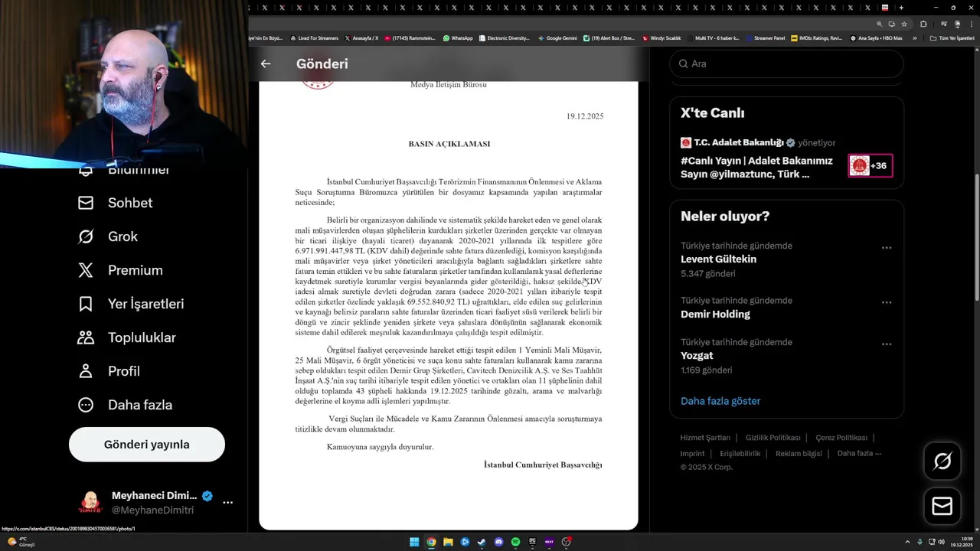
Task: Open Steam from the taskbar
Action: click(x=482, y=542)
